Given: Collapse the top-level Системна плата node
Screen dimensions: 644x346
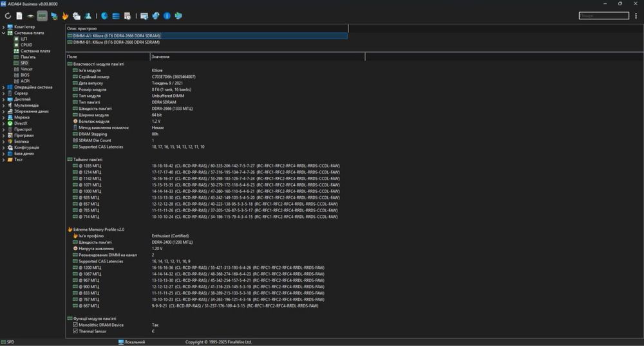Looking at the screenshot, I should pos(4,33).
